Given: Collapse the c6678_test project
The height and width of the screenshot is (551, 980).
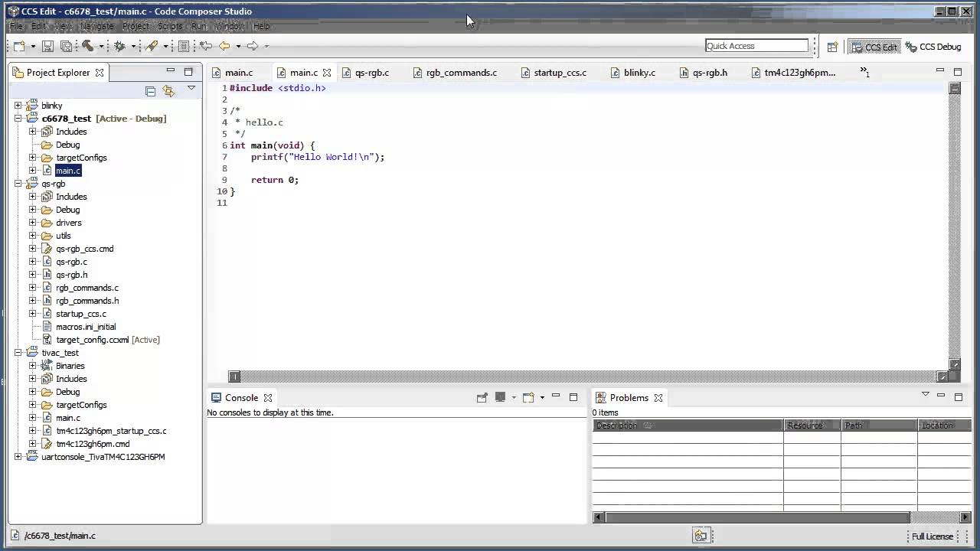Looking at the screenshot, I should tap(18, 119).
